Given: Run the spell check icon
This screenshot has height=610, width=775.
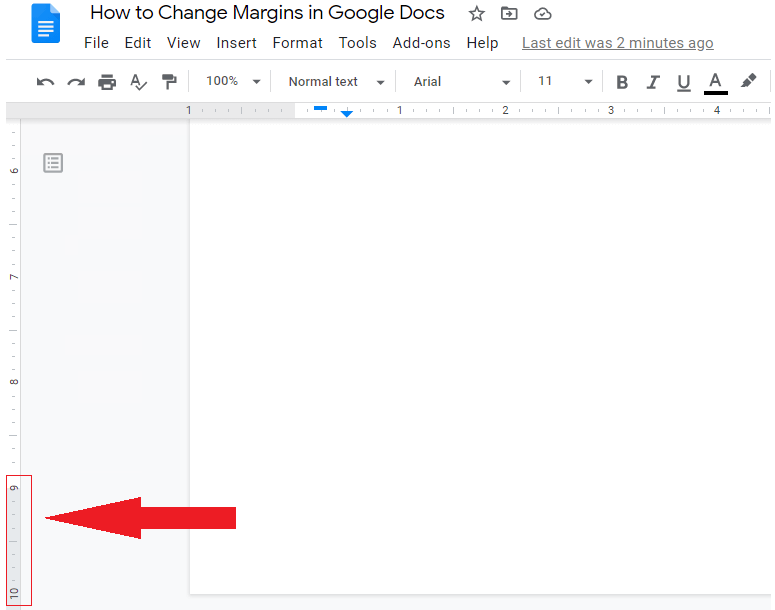Looking at the screenshot, I should [138, 82].
